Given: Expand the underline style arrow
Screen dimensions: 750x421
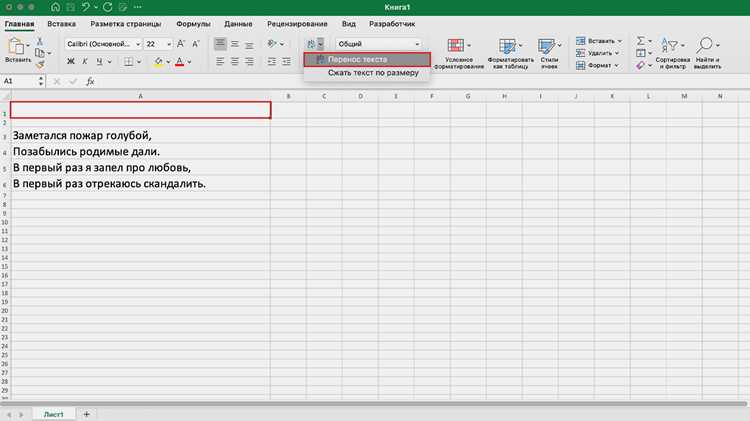Looking at the screenshot, I should (x=110, y=62).
